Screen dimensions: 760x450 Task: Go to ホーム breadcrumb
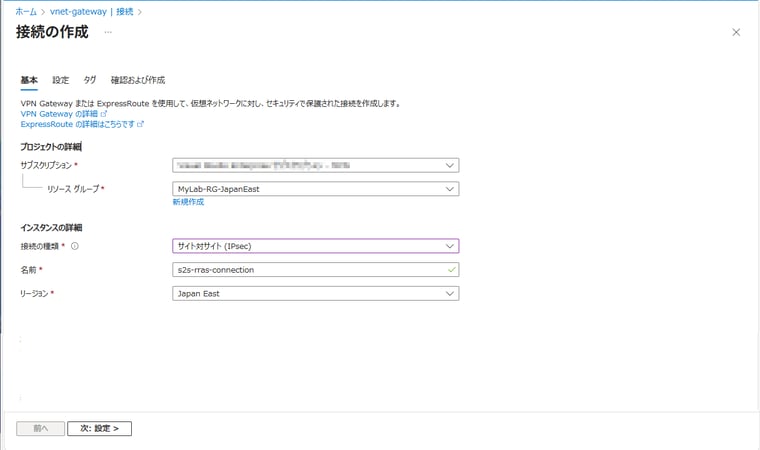coord(26,12)
